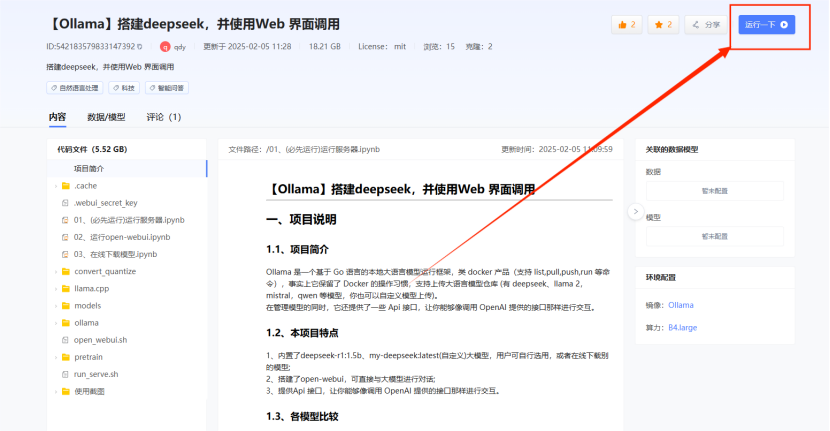The image size is (830, 431).
Task: Click the open_webui.sh file icon
Action: [x=65, y=340]
